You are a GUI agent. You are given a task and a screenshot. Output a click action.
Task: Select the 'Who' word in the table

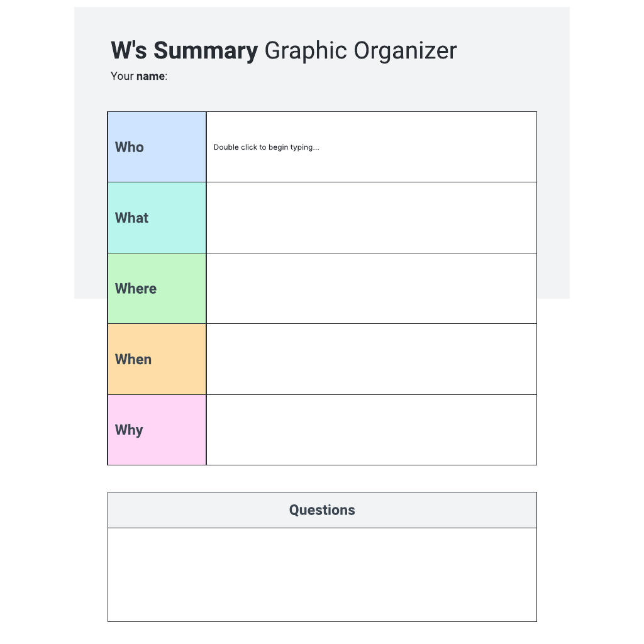[130, 147]
